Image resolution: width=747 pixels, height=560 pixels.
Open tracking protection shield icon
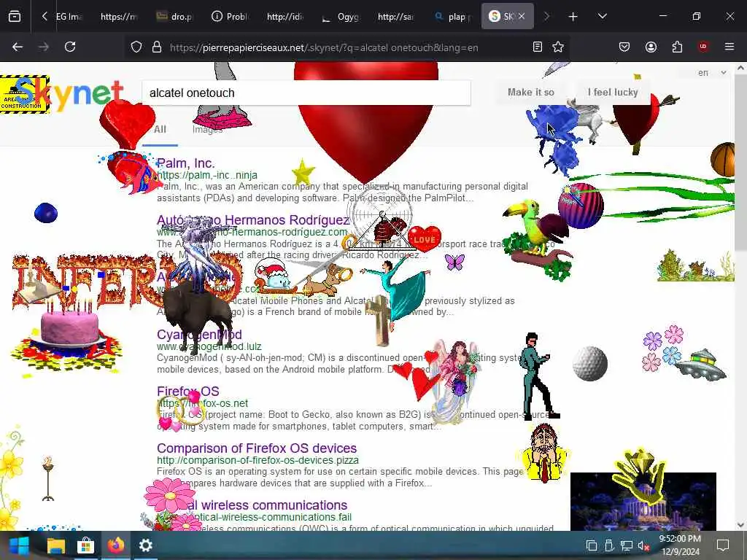[x=136, y=47]
